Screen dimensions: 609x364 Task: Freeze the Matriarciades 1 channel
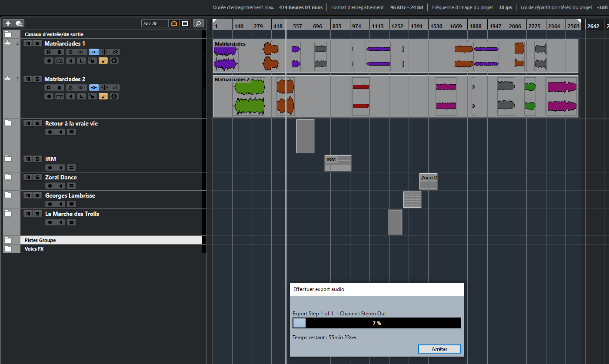tap(114, 61)
